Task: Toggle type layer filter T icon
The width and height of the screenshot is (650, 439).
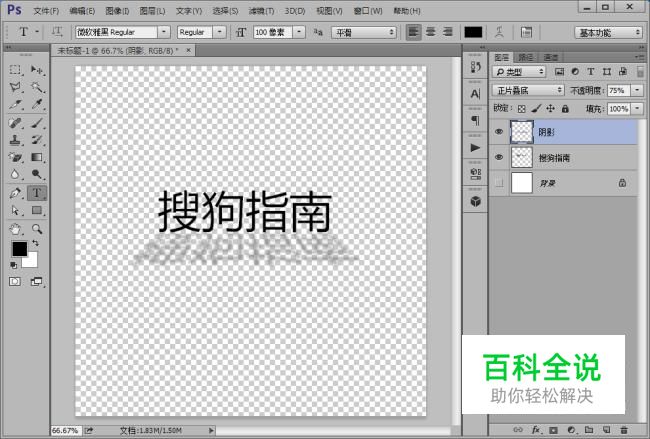Action: (x=591, y=72)
